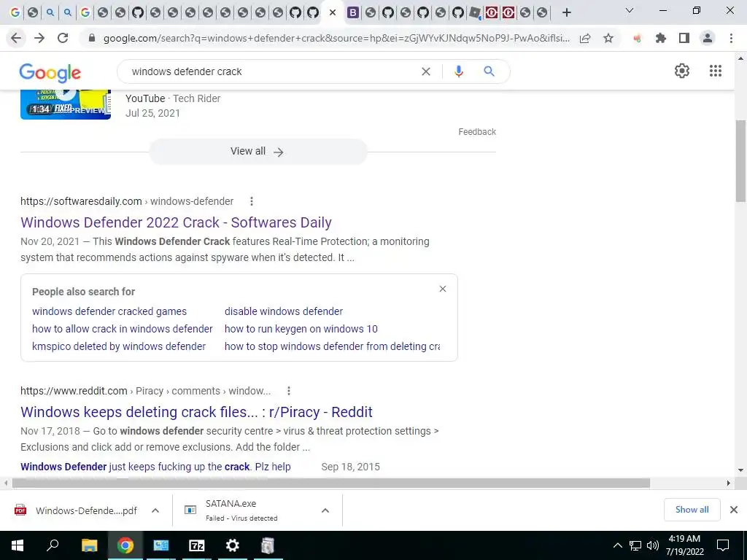Open Windows Defender just keeps sublink

pyautogui.click(x=155, y=467)
